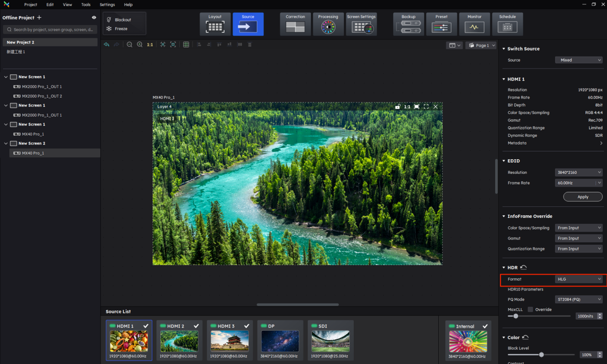Screen dimensions: 607x364
Task: Click the project search field
Action: pyautogui.click(x=50, y=29)
